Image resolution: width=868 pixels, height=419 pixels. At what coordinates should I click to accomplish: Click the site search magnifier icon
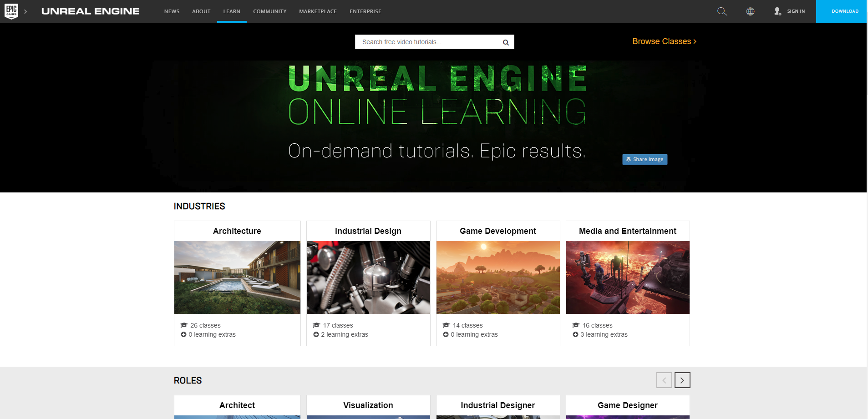tap(722, 11)
